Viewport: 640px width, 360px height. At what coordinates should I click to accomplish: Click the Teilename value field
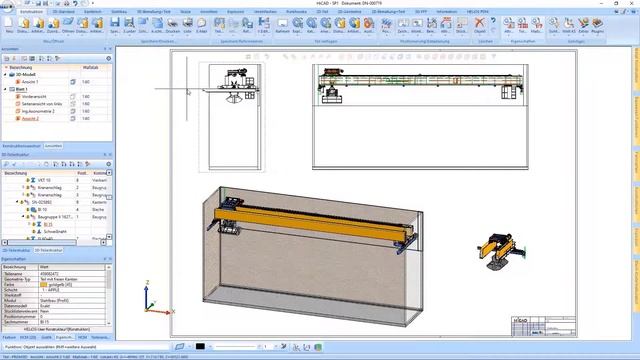point(72,274)
